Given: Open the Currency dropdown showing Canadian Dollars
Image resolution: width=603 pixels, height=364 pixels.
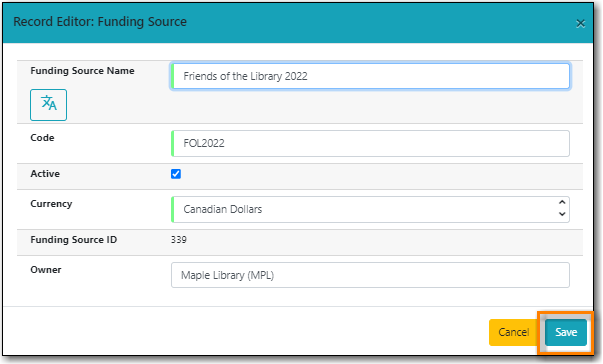Looking at the screenshot, I should [x=370, y=209].
